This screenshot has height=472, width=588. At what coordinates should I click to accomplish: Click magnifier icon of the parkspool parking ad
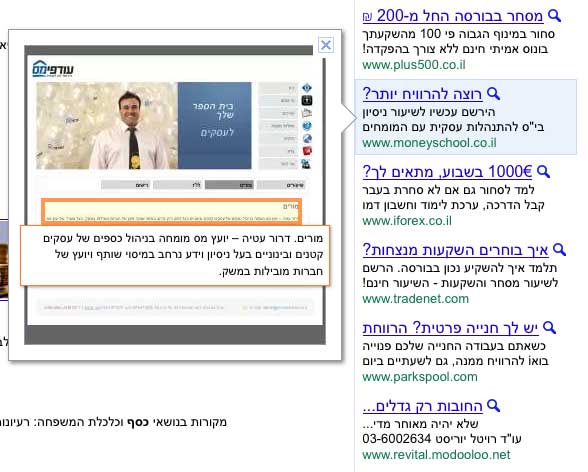pos(549,328)
